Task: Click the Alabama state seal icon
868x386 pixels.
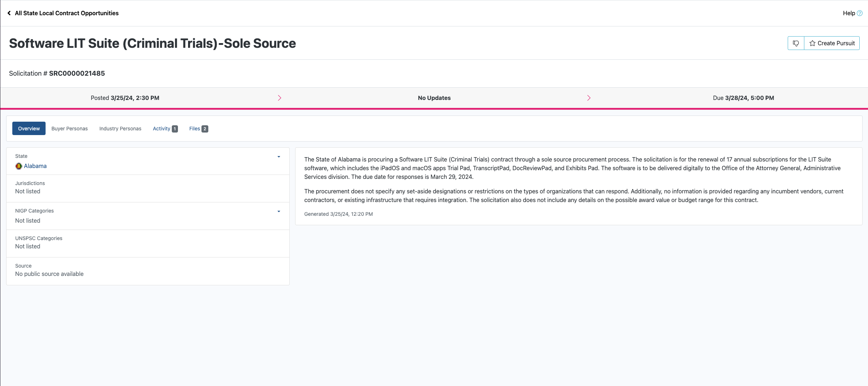Action: click(x=19, y=166)
